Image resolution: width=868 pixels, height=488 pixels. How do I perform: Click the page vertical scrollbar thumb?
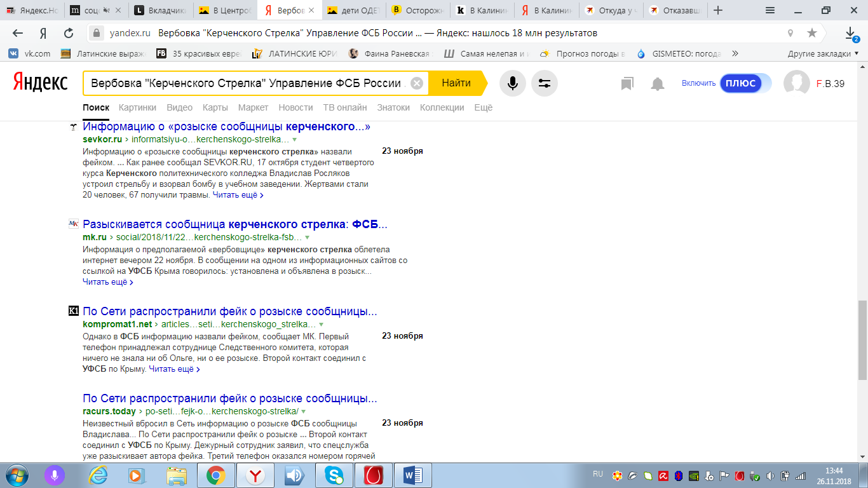click(862, 340)
